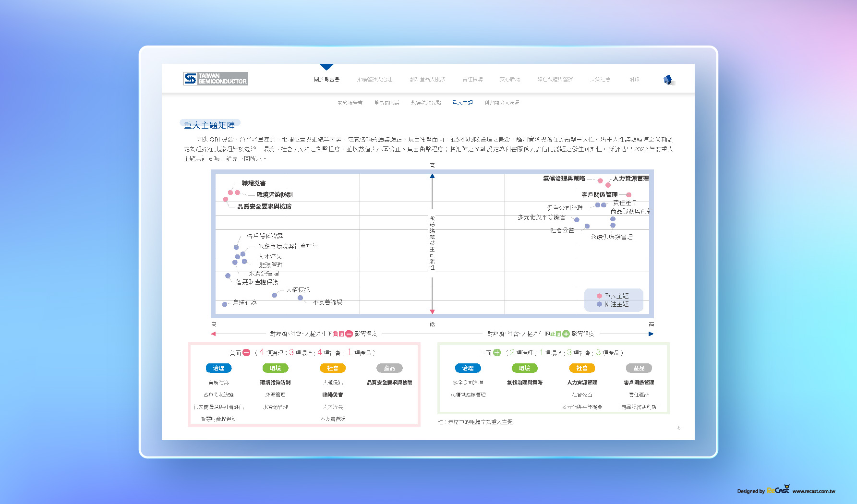The height and width of the screenshot is (504, 857).
Task: Click 品質安全要求與檢驗 under negative 產品
Action: tap(389, 383)
